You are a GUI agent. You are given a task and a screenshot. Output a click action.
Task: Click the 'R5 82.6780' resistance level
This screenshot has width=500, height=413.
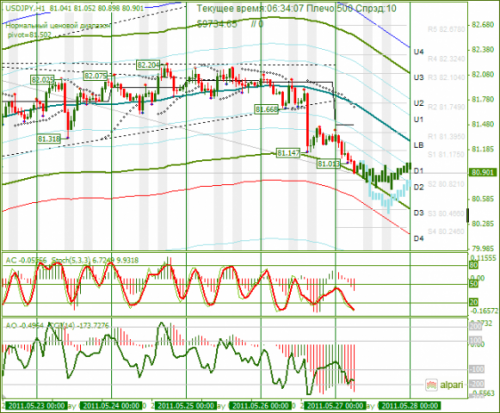(446, 29)
